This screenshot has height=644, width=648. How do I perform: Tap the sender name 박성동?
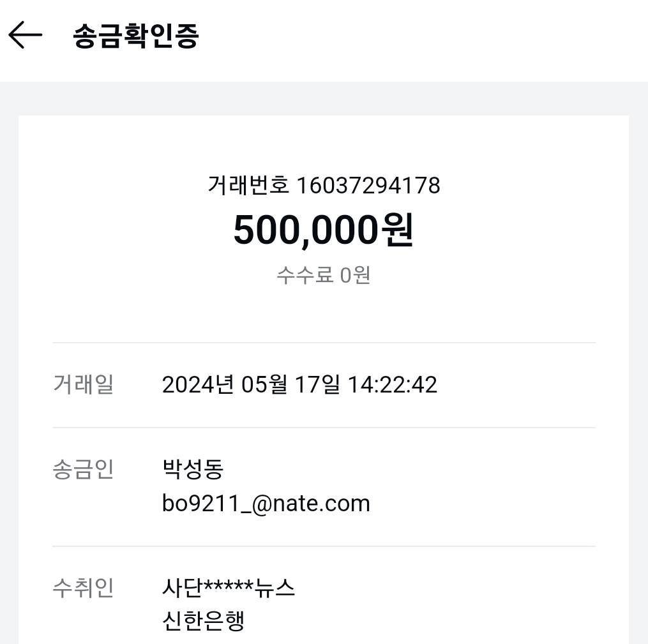click(193, 469)
